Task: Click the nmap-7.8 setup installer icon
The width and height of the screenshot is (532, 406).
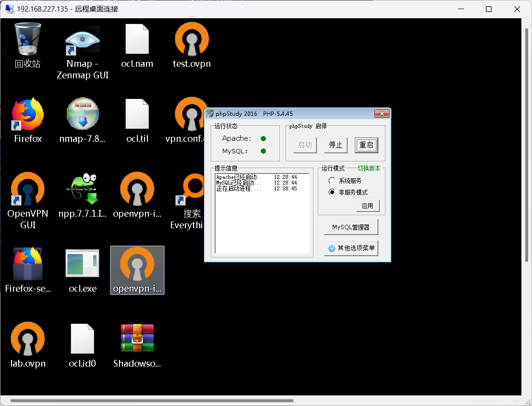Action: click(x=83, y=114)
